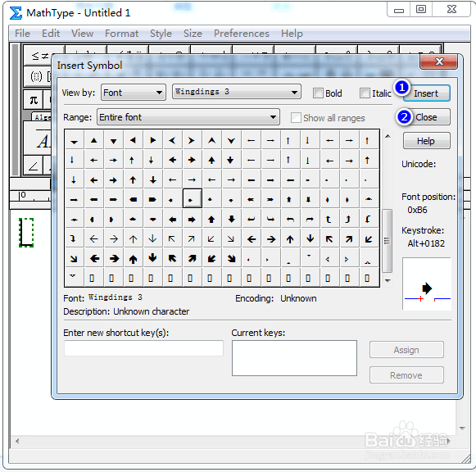Select the thin-line southwest diagonal arrow
This screenshot has height=472, width=476.
coord(211,239)
